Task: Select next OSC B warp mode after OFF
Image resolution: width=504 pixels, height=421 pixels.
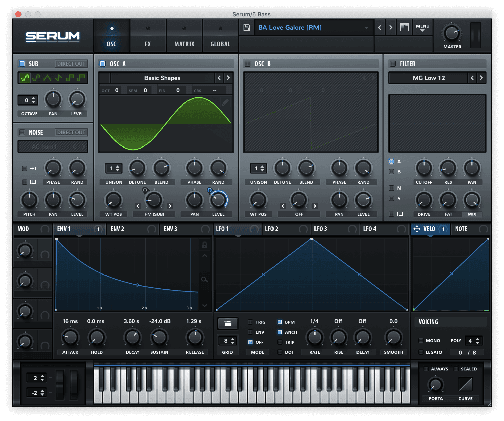Action: point(315,206)
